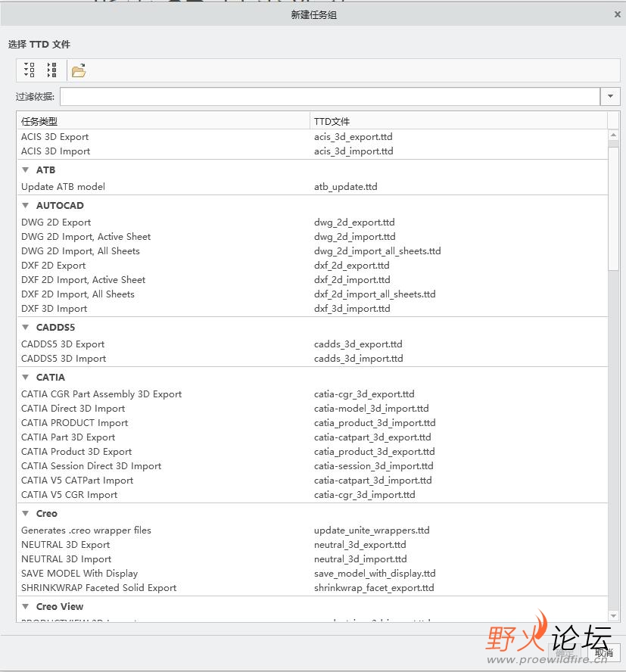Click the task list vertical scrollbar thumb
The width and height of the screenshot is (626, 672).
[614, 209]
